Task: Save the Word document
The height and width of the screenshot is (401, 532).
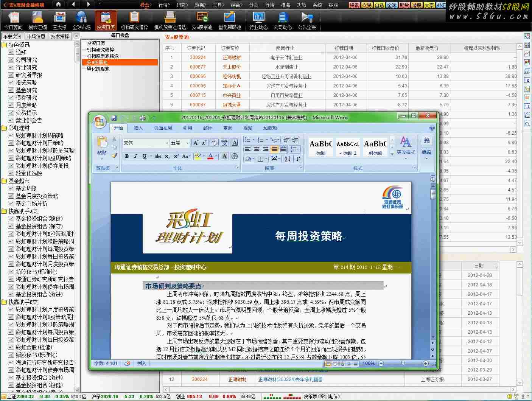Action: (114, 118)
